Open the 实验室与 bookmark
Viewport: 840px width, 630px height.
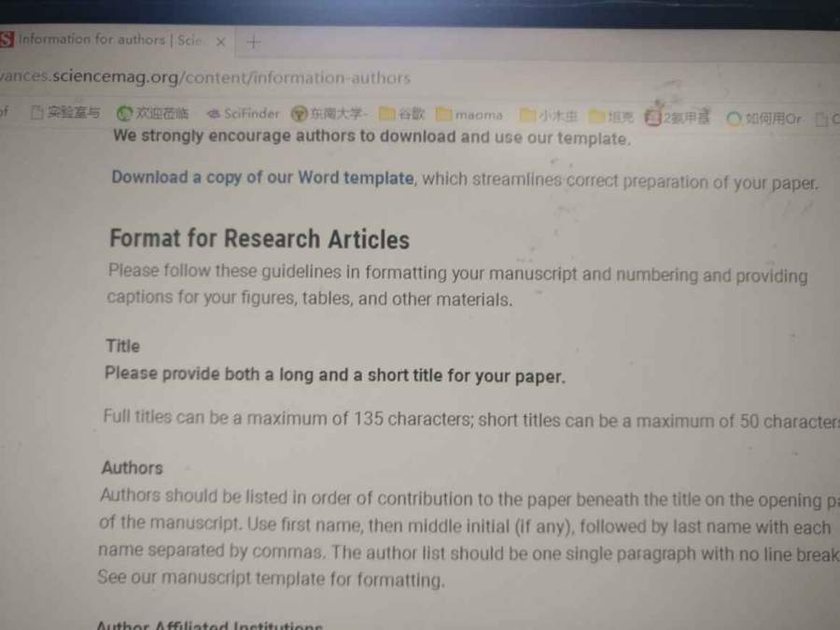click(x=65, y=113)
